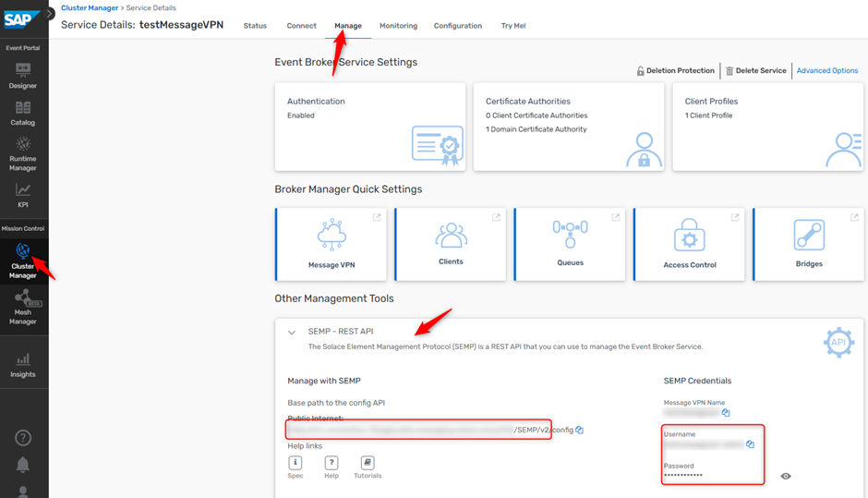The width and height of the screenshot is (868, 498).
Task: Open the KPI chart icon
Action: coord(23,194)
